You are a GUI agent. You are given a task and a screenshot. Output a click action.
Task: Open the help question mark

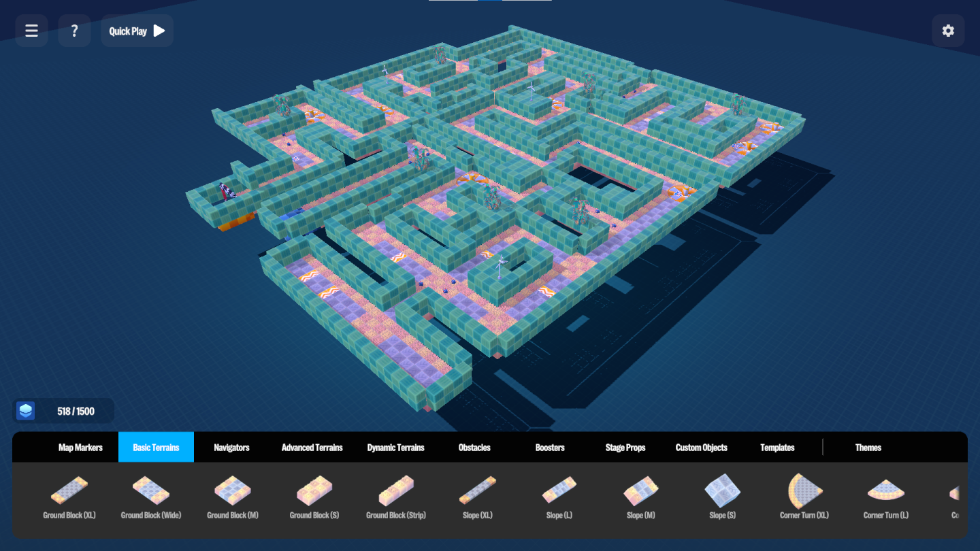74,31
